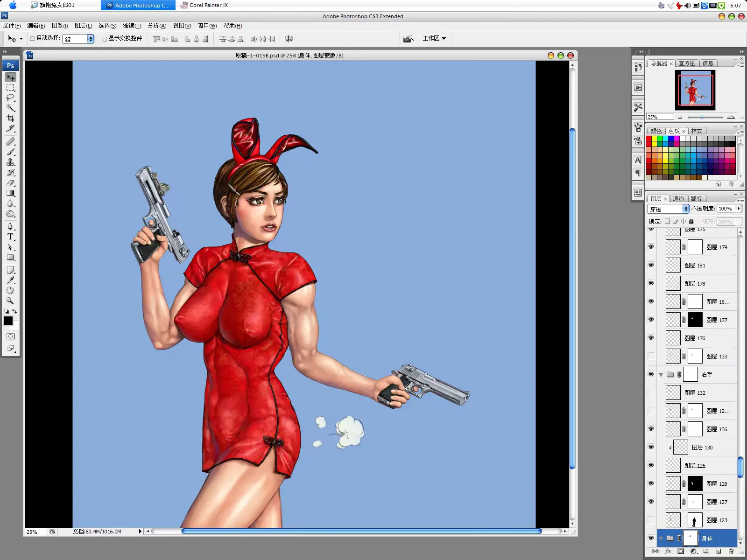Select the Path Selection tool
The width and height of the screenshot is (747, 560).
coord(10,247)
